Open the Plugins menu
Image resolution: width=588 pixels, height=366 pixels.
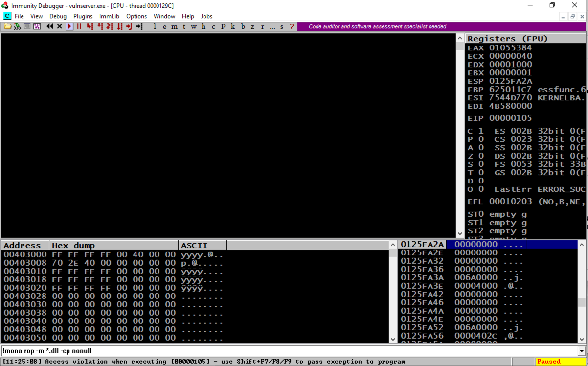coord(83,16)
